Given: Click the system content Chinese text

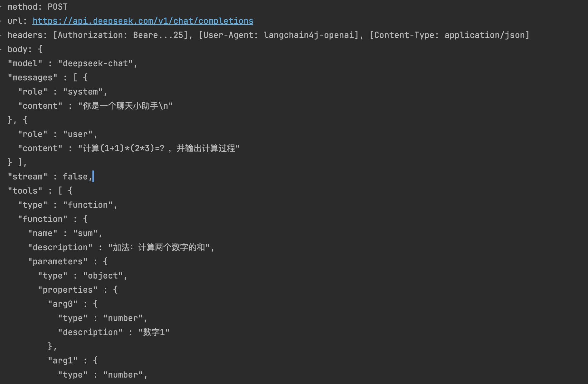Looking at the screenshot, I should tap(125, 106).
